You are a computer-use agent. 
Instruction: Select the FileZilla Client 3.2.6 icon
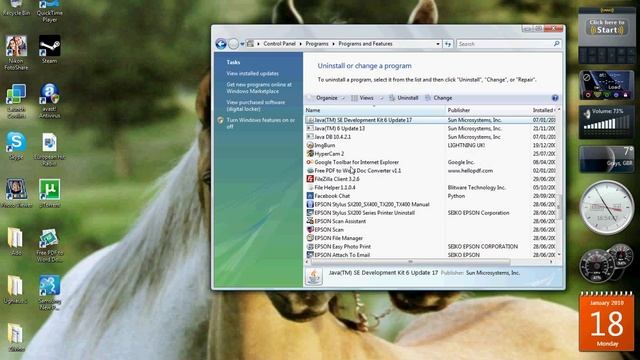[x=310, y=179]
